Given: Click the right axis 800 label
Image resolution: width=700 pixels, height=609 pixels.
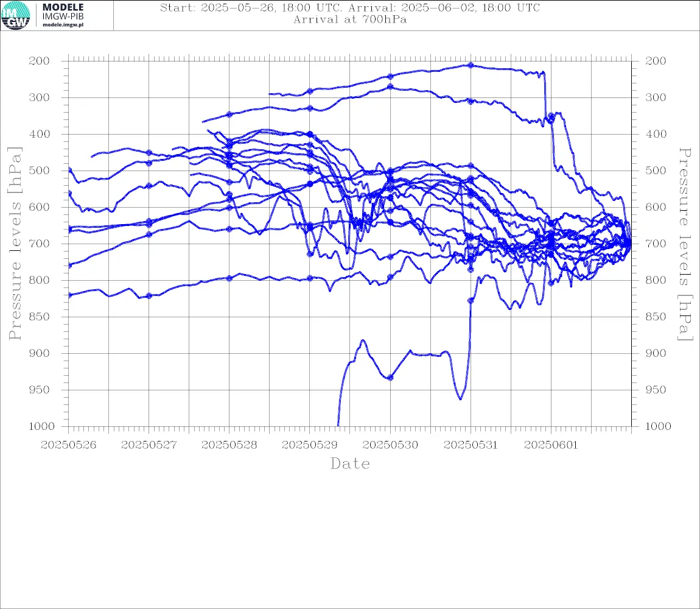Looking at the screenshot, I should click(656, 280).
